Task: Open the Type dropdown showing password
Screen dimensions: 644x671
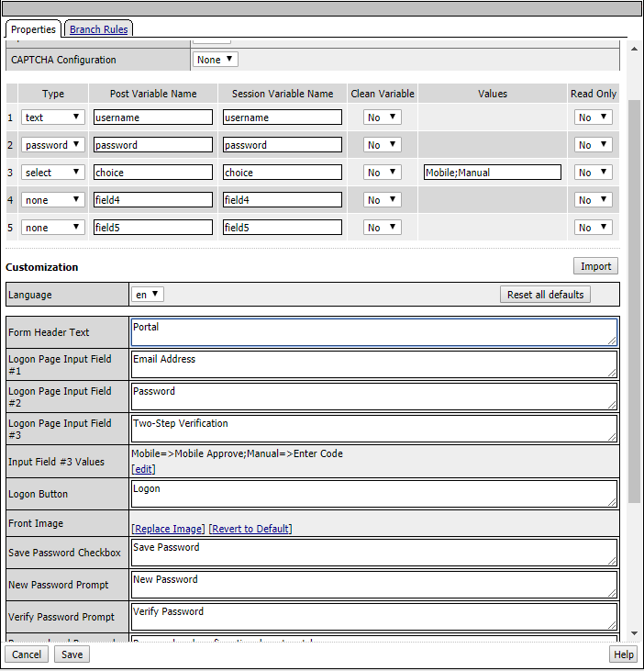Action: [53, 145]
